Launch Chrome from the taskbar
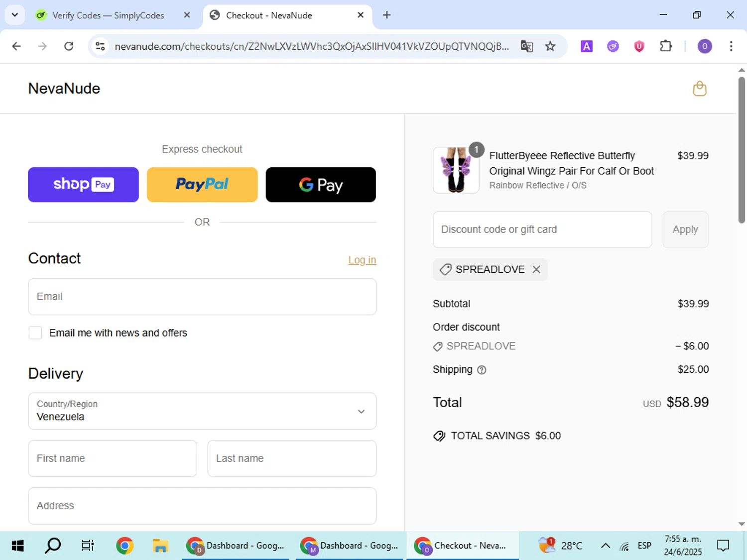Image resolution: width=747 pixels, height=560 pixels. click(124, 546)
